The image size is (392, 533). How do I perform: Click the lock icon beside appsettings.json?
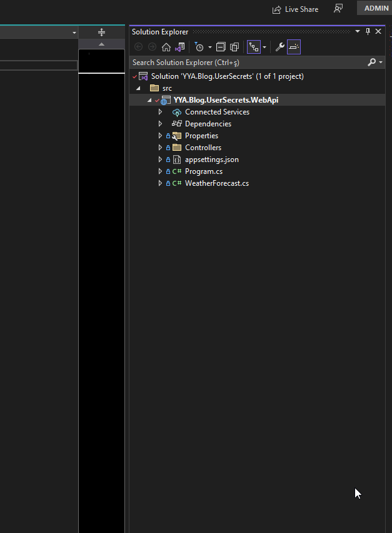point(168,160)
